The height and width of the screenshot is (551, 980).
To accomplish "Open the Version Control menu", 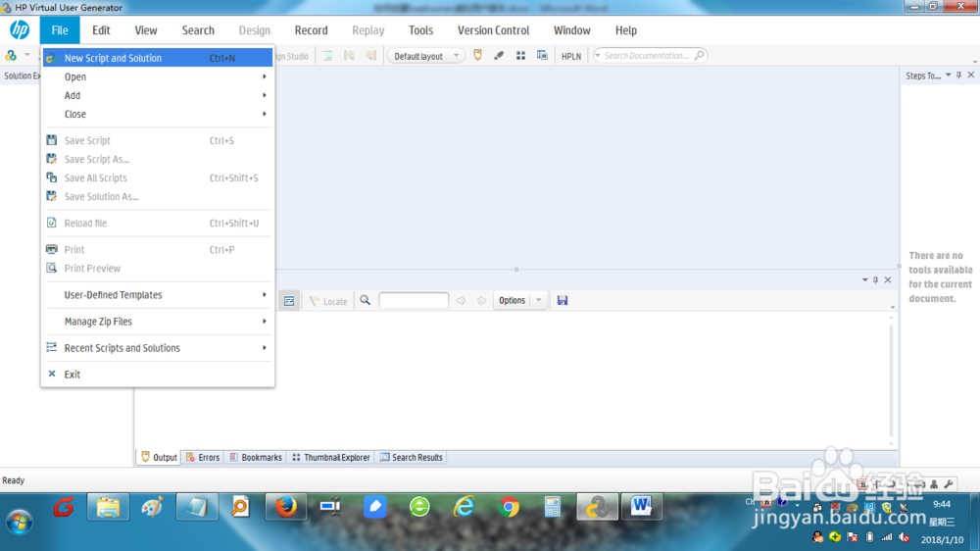I will [493, 30].
